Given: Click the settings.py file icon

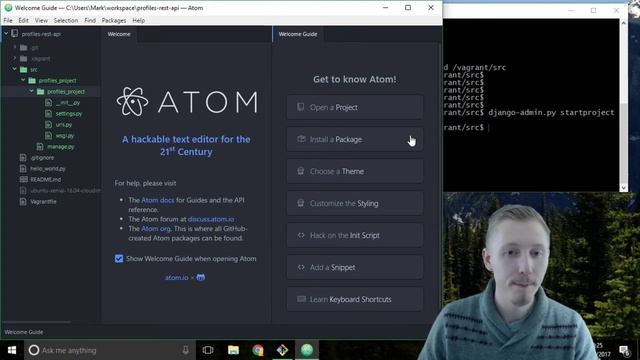Looking at the screenshot, I should click(x=48, y=113).
